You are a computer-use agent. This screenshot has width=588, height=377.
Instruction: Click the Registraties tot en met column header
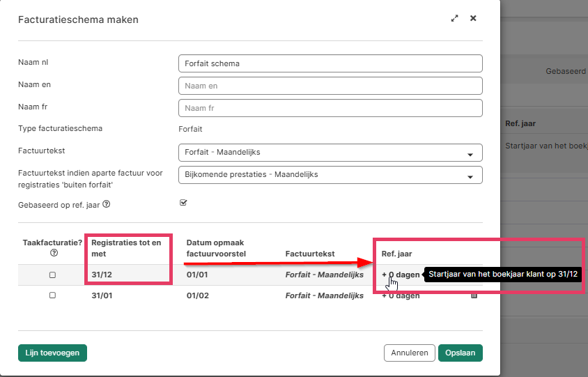(x=126, y=248)
